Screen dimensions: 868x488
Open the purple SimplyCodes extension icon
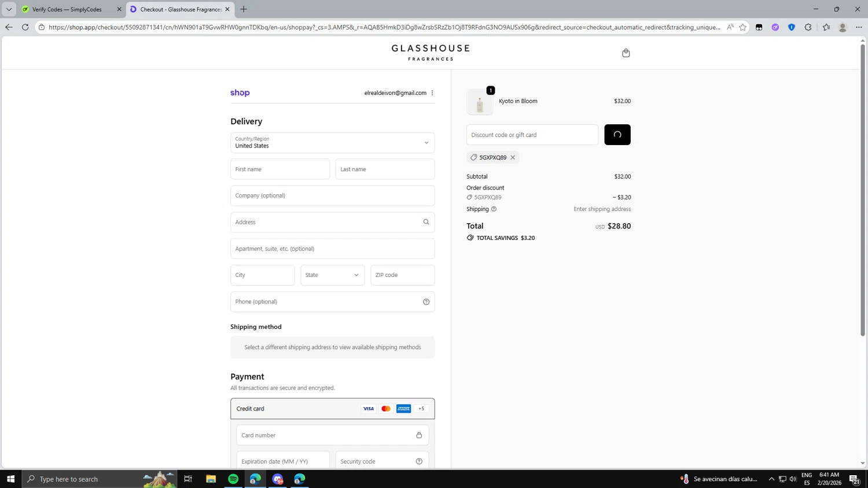tap(775, 27)
